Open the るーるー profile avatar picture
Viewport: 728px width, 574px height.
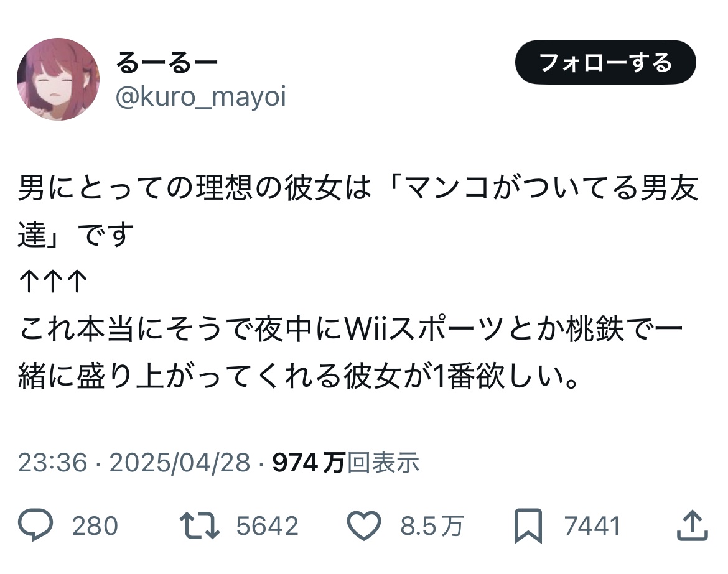58,80
